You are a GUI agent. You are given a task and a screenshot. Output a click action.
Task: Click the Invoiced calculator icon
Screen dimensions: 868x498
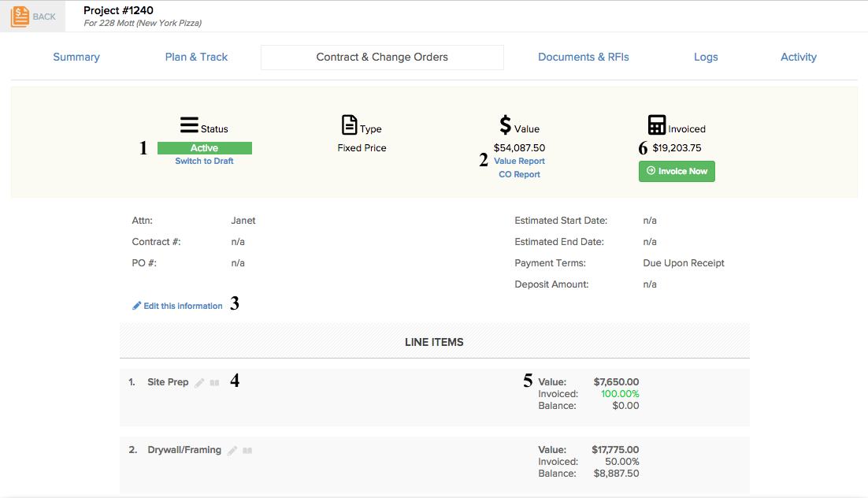point(657,124)
